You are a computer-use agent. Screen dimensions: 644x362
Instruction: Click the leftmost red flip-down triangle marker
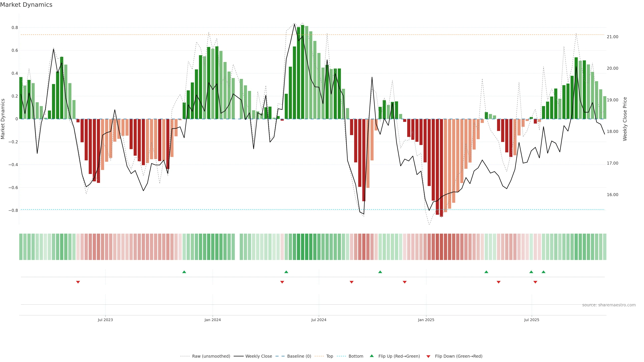78,282
